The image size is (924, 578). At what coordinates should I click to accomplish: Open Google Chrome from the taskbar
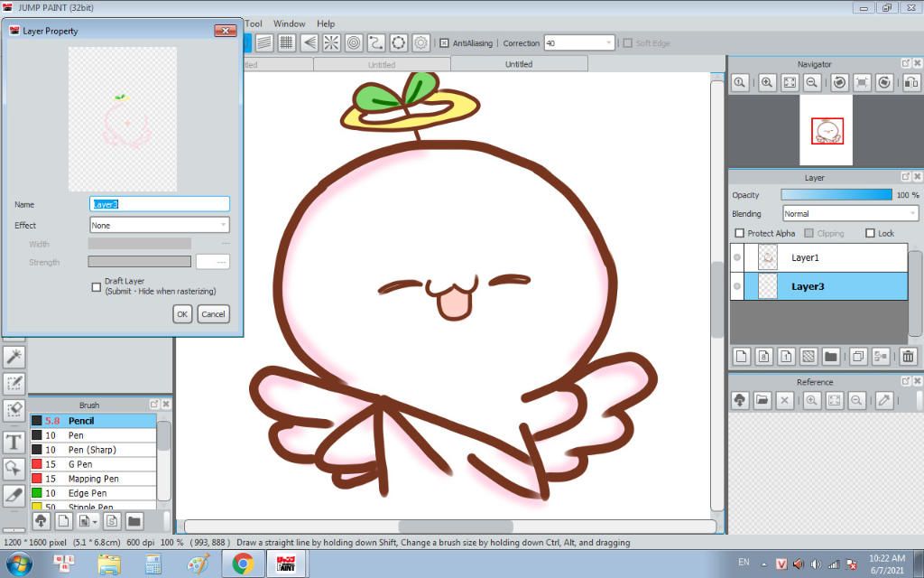pos(243,564)
